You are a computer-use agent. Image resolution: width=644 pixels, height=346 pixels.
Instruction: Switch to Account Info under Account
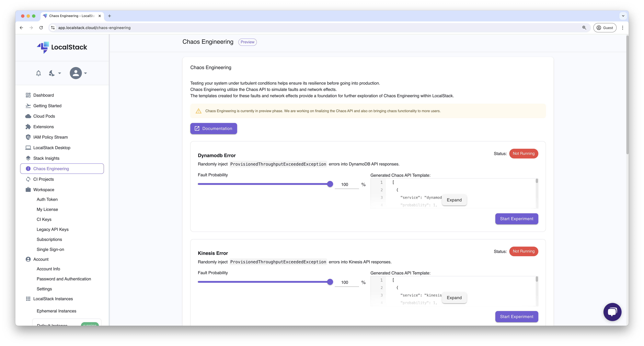click(48, 269)
